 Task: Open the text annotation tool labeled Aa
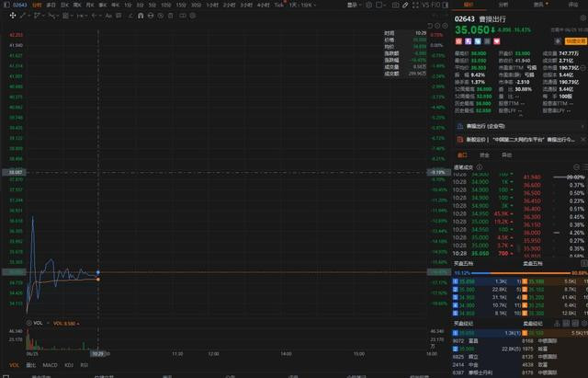pyautogui.click(x=108, y=16)
